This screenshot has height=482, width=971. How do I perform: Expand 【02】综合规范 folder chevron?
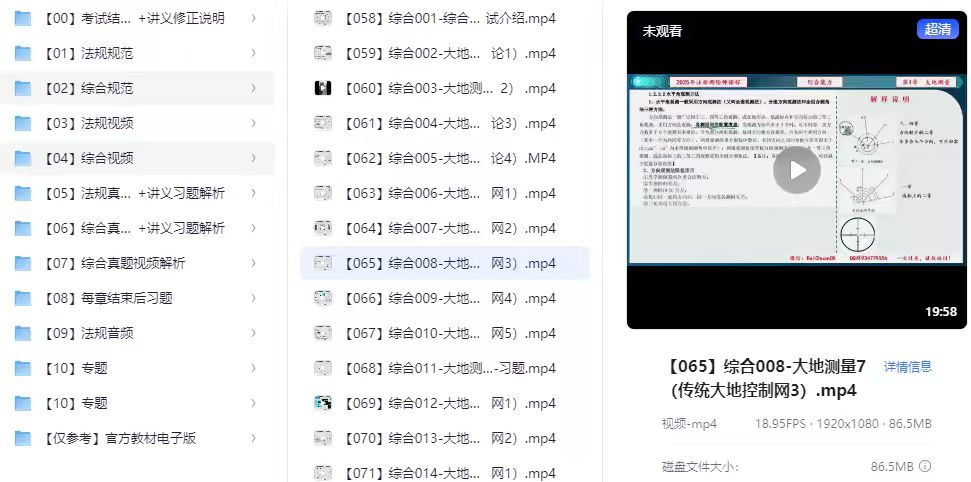pos(253,89)
